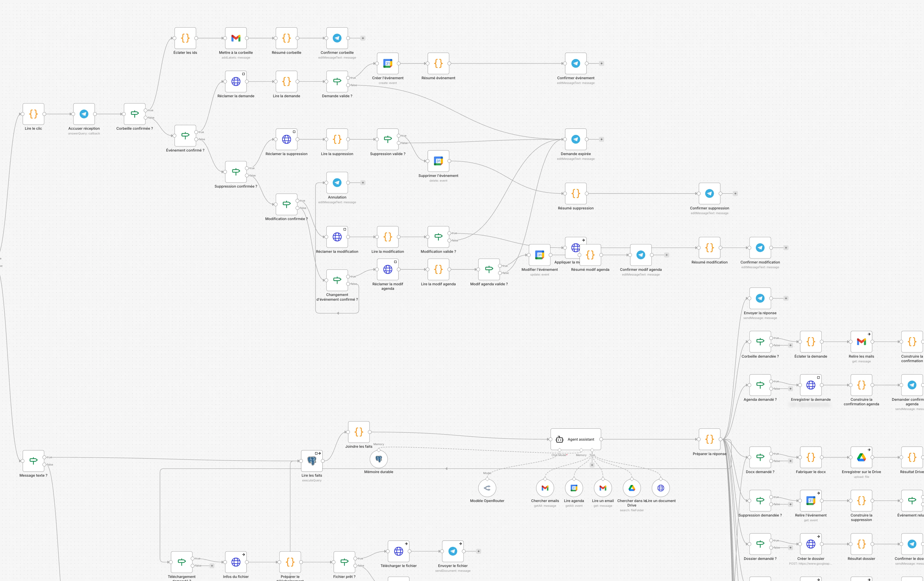924x581 pixels.
Task: Click the false output of 'Événement confirmé ?'
Action: tap(196, 139)
